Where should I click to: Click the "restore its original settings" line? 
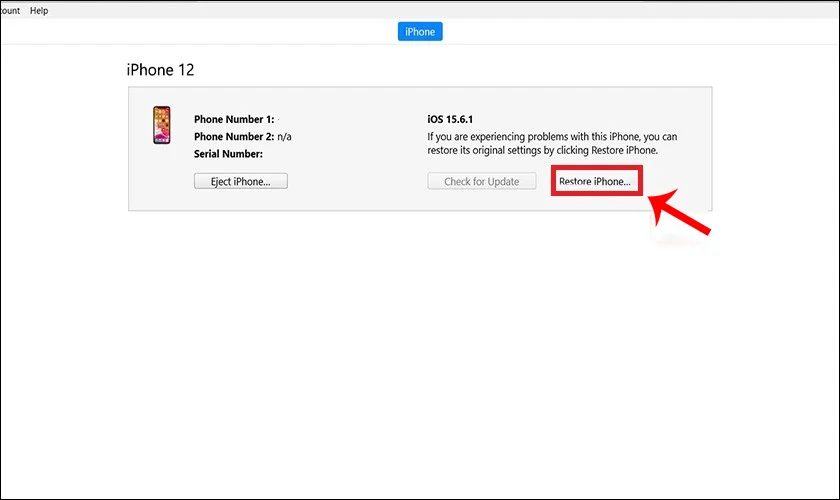pos(542,151)
